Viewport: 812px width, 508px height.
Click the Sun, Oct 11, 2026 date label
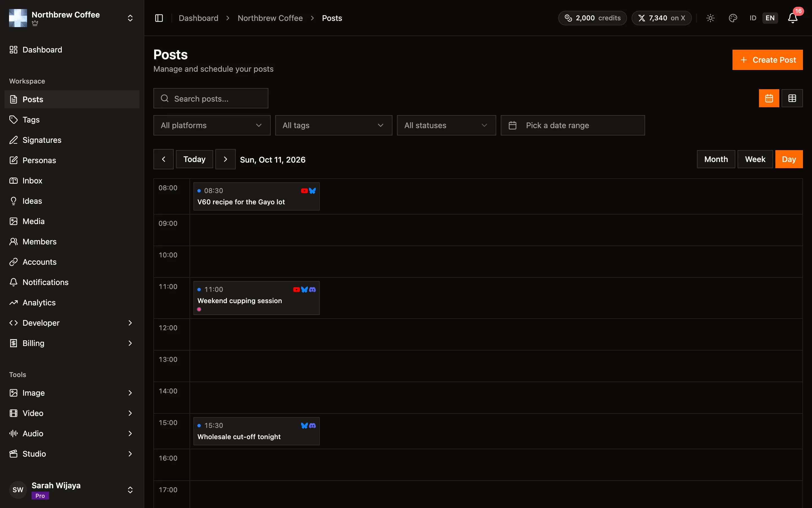[x=273, y=159]
